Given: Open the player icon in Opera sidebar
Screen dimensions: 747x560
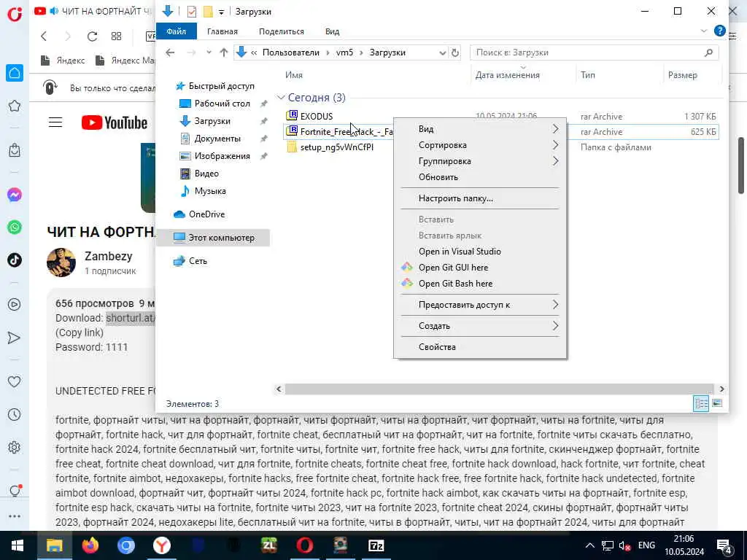Looking at the screenshot, I should coord(15,304).
